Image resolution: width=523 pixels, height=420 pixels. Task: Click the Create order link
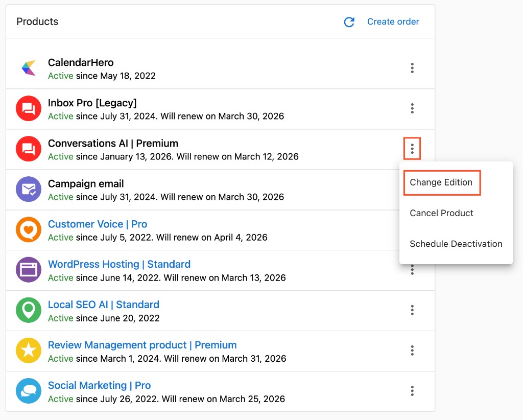pyautogui.click(x=393, y=21)
